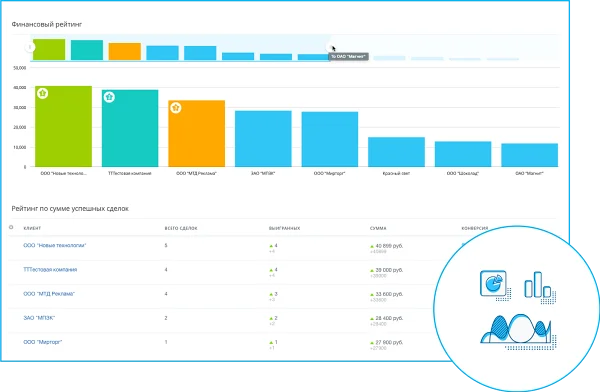Click the large green ООО "Новые технологии" bar
This screenshot has width=600, height=392.
tap(64, 126)
